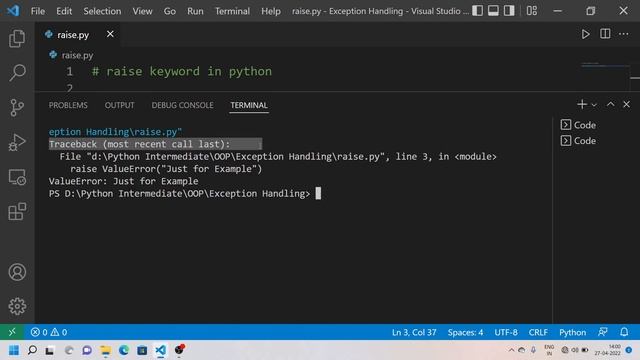Switch to the DEBUG CONSOLE tab
The image size is (640, 360).
(182, 105)
